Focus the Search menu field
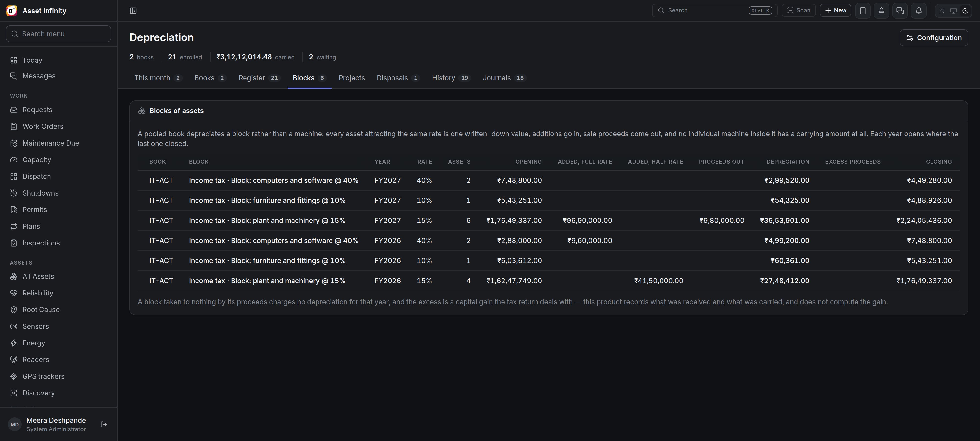Image resolution: width=980 pixels, height=441 pixels. [59, 34]
